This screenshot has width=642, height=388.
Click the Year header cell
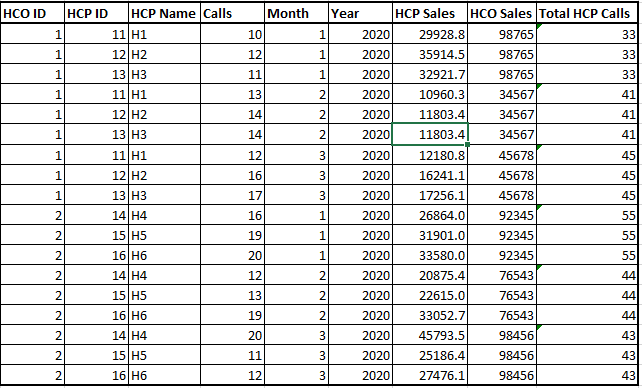pos(360,14)
